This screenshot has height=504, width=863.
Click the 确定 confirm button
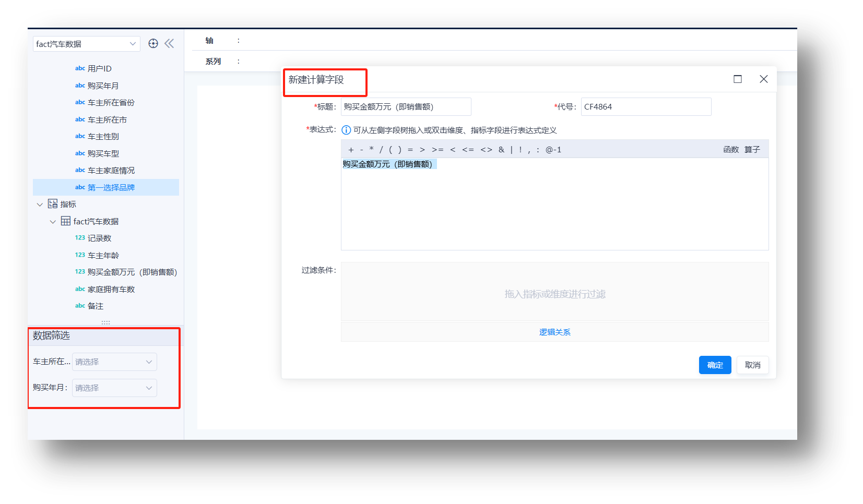715,365
